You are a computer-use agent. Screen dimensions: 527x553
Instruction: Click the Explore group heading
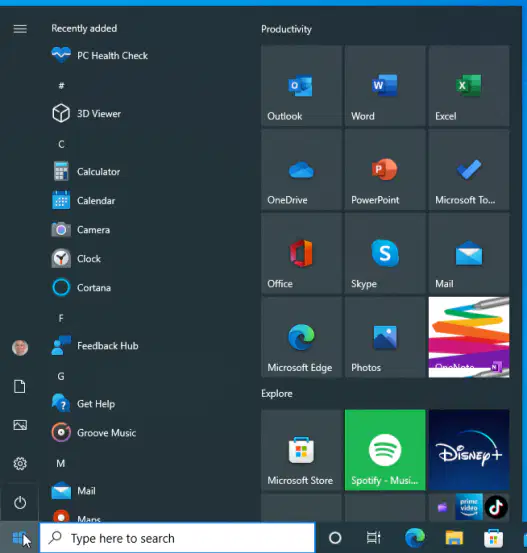tap(277, 394)
